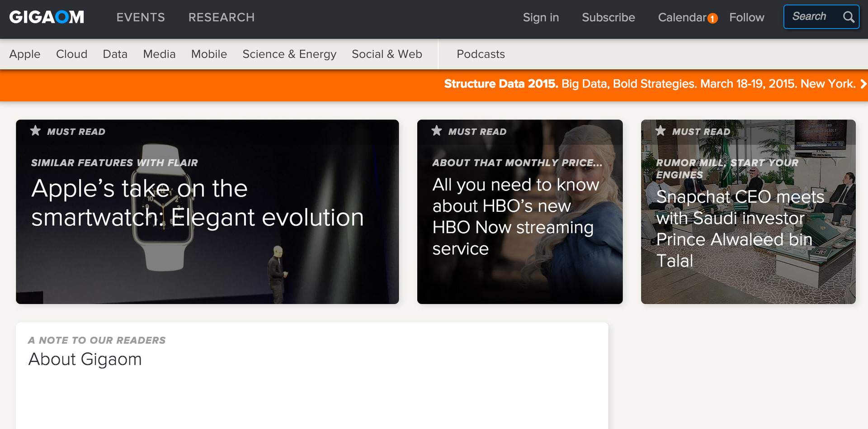This screenshot has width=868, height=429.
Task: Open the Calendar link
Action: point(682,17)
